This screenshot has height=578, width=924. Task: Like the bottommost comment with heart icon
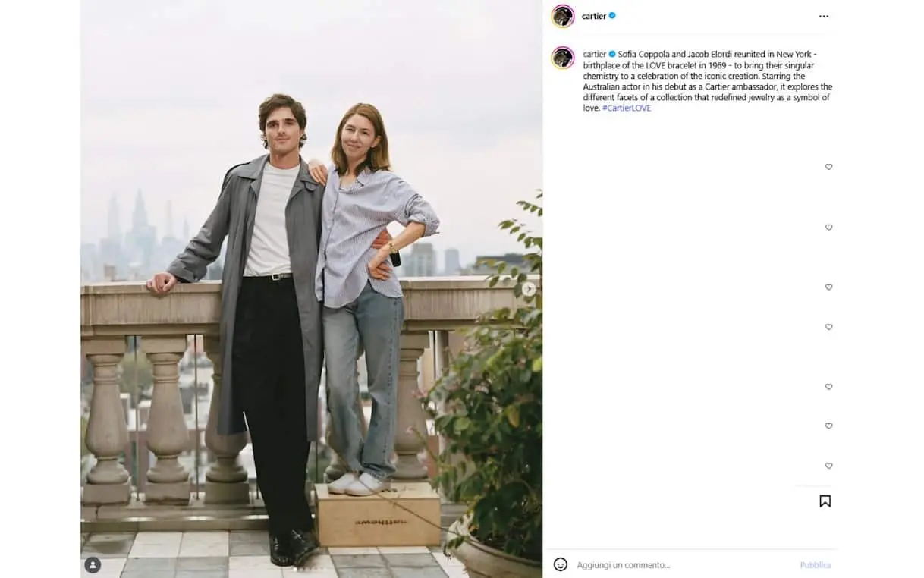pyautogui.click(x=828, y=466)
